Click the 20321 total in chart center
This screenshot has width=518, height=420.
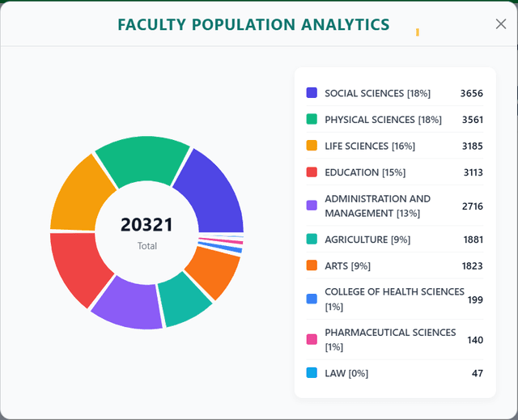(146, 224)
